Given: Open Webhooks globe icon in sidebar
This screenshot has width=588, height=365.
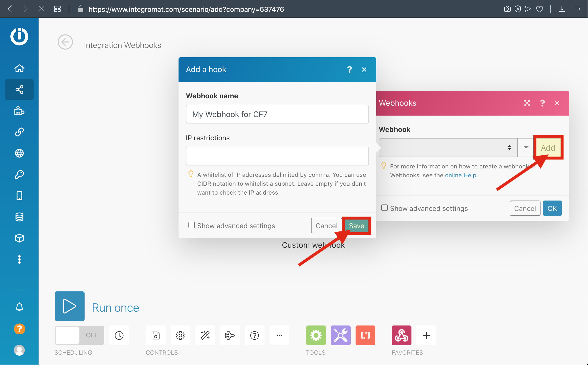Looking at the screenshot, I should 19,153.
